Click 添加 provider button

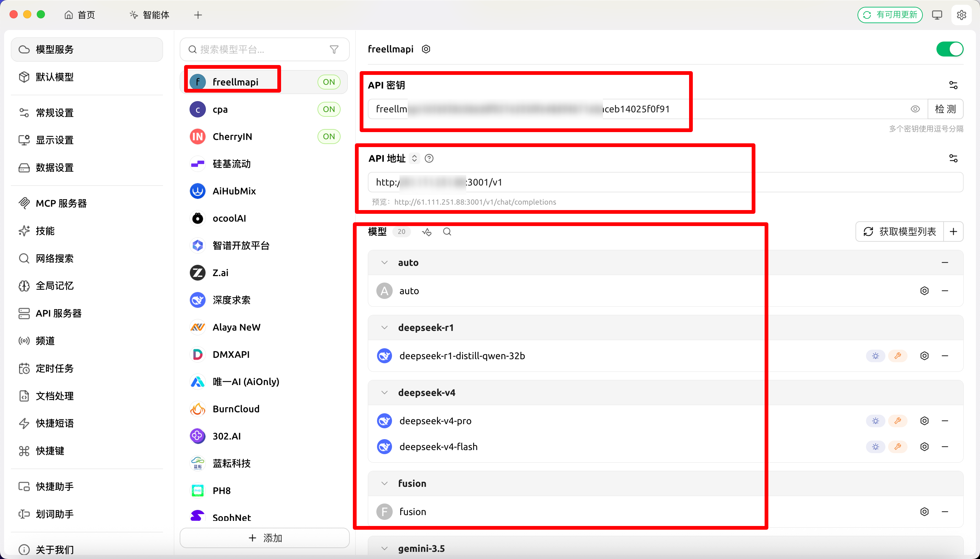(x=264, y=538)
